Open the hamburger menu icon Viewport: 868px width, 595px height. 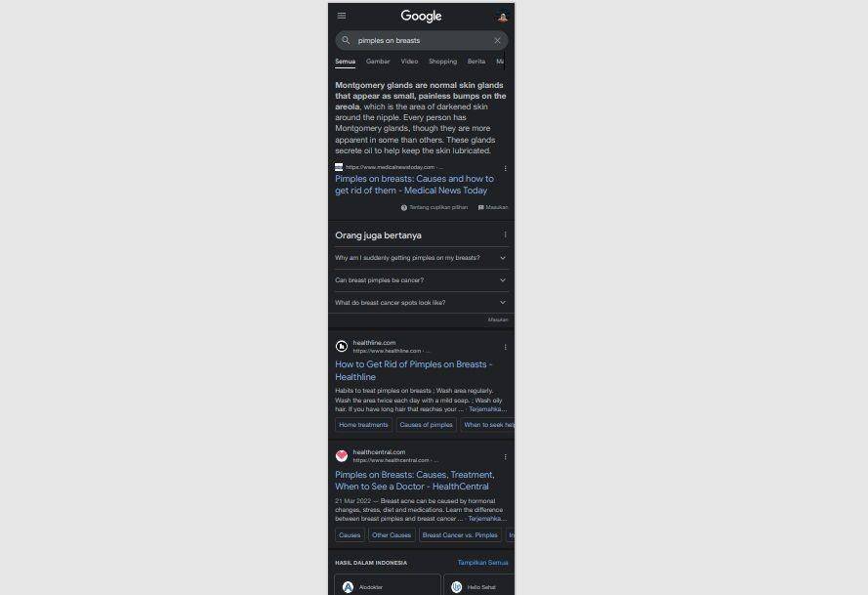pos(342,16)
